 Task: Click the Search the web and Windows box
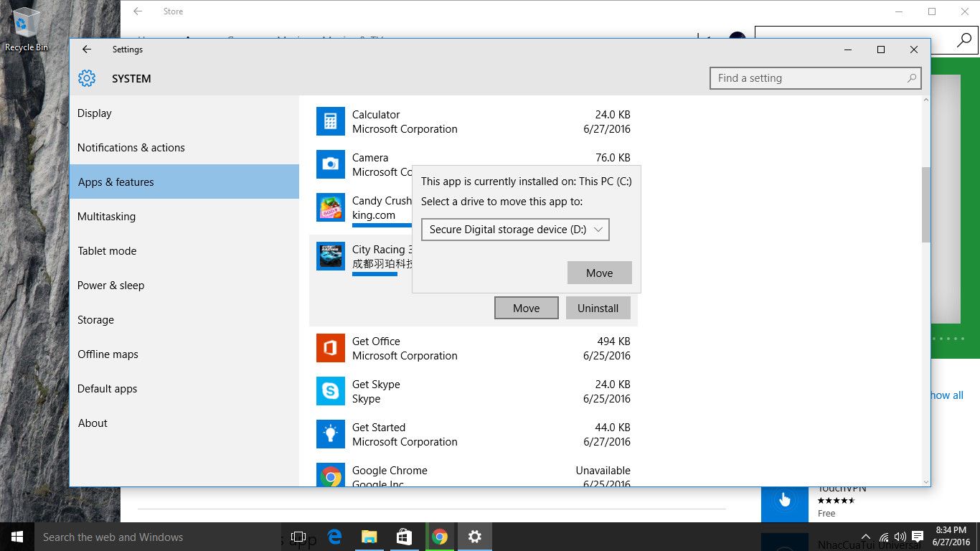coord(158,537)
